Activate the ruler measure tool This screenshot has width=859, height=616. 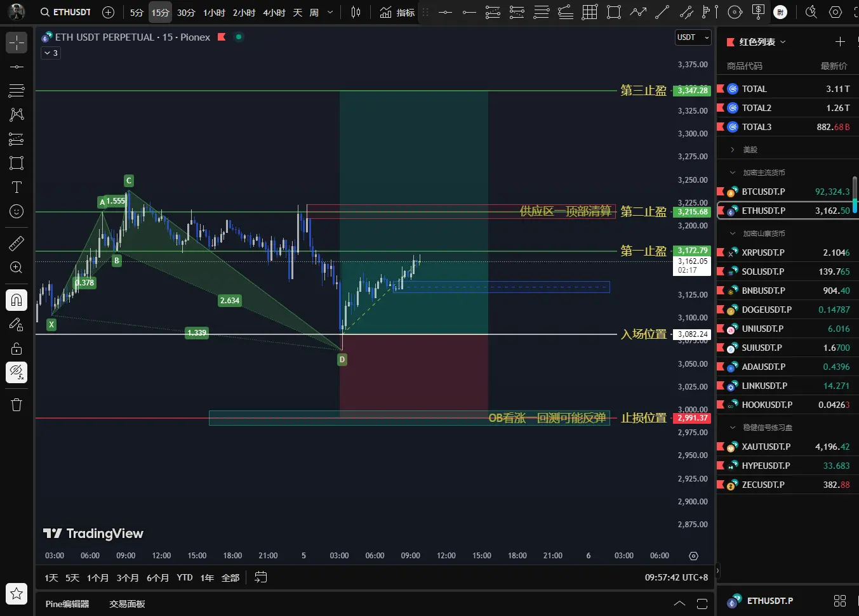(x=17, y=243)
